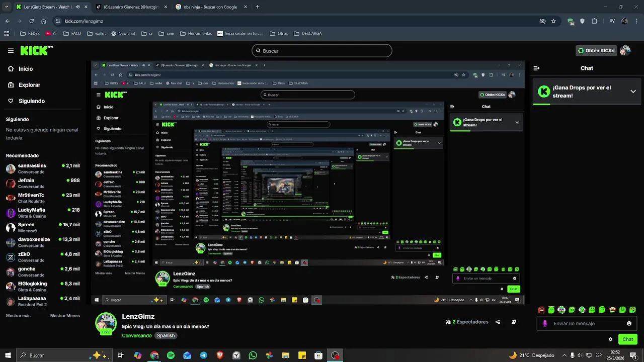The image size is (644, 362).
Task: Select the last emote in the chat row
Action: point(632,310)
